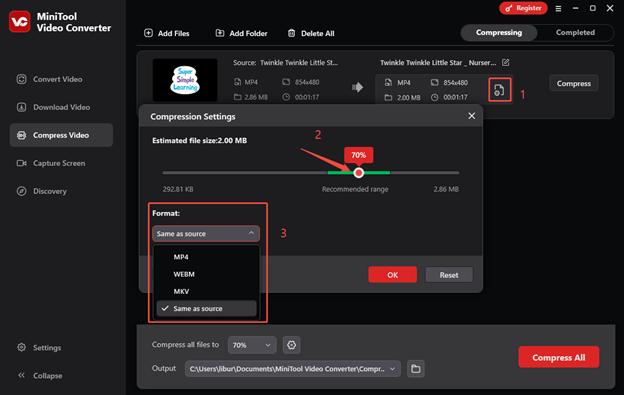Switch to the Compressing tab
624x395 pixels.
click(499, 33)
